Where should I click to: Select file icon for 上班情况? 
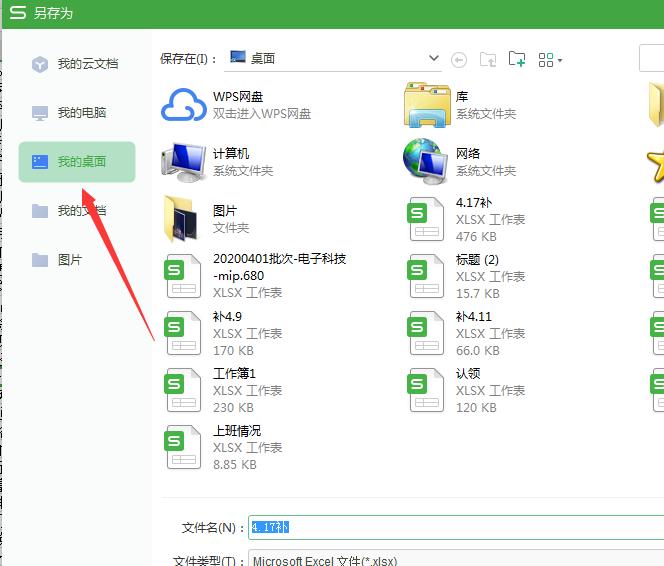(183, 447)
